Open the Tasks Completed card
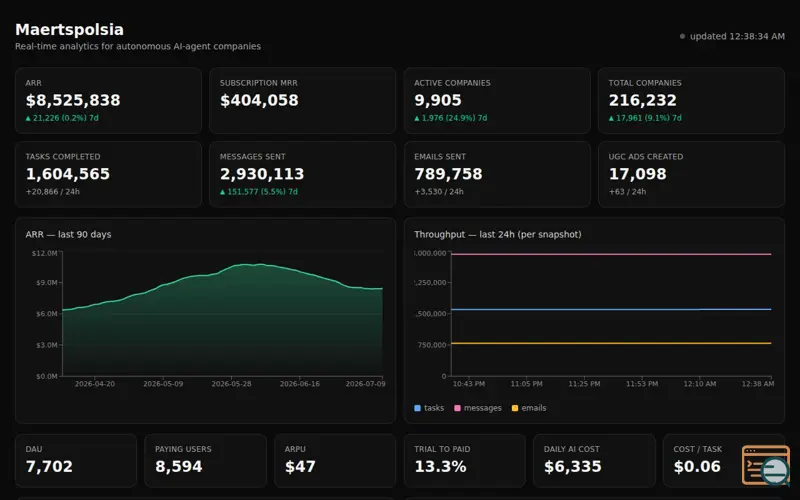Screen dimensions: 800x500 tap(108, 174)
